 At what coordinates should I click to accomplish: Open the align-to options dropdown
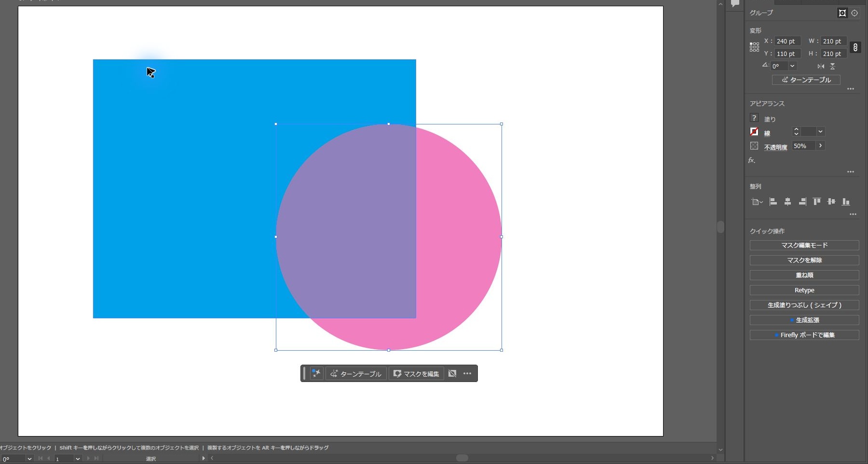coord(757,202)
